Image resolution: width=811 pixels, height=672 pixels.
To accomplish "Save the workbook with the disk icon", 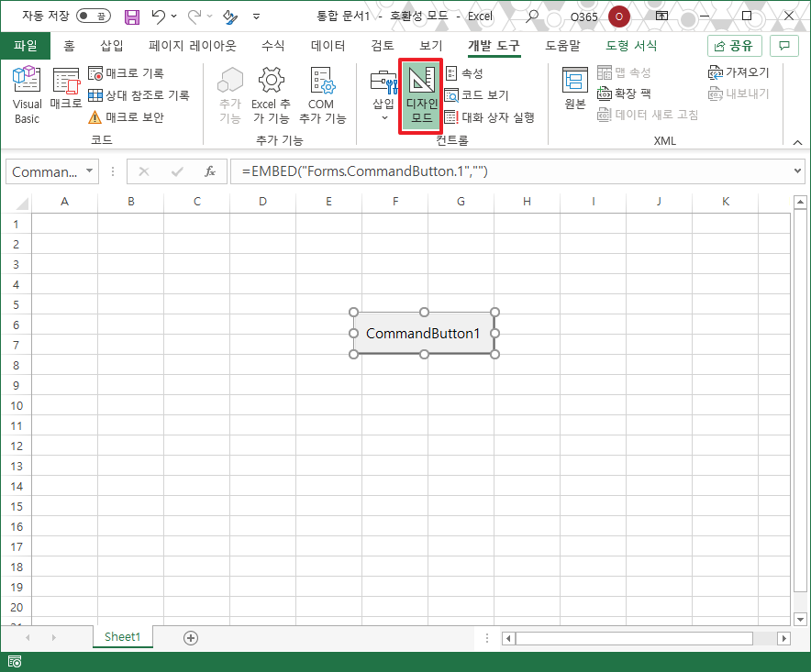I will pyautogui.click(x=132, y=17).
